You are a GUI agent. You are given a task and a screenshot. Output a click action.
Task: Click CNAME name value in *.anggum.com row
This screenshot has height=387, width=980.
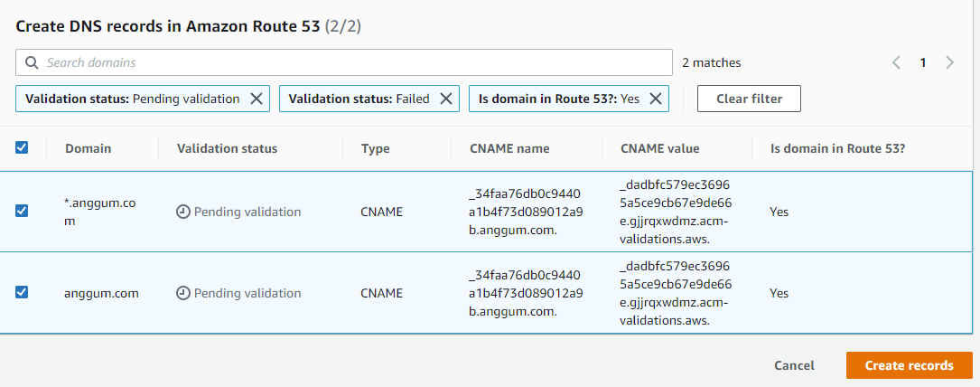tap(526, 212)
